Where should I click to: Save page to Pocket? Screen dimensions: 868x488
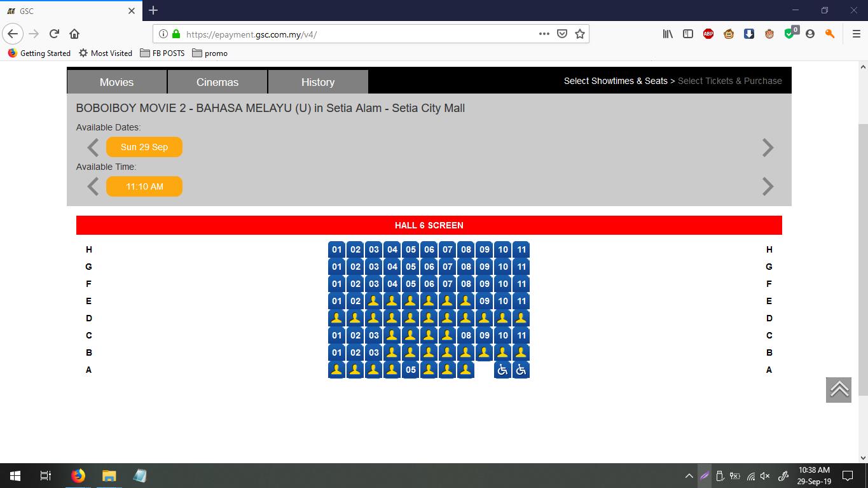tap(562, 34)
